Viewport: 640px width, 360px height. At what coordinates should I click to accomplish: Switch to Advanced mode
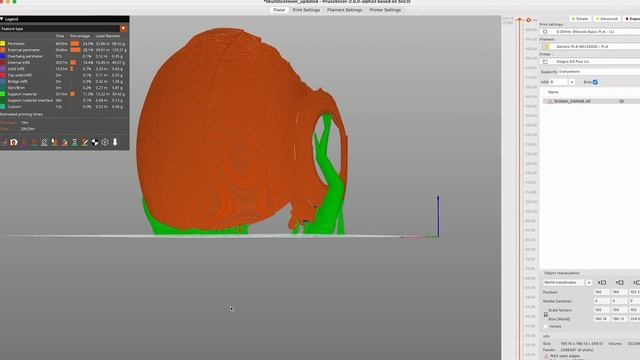[607, 19]
